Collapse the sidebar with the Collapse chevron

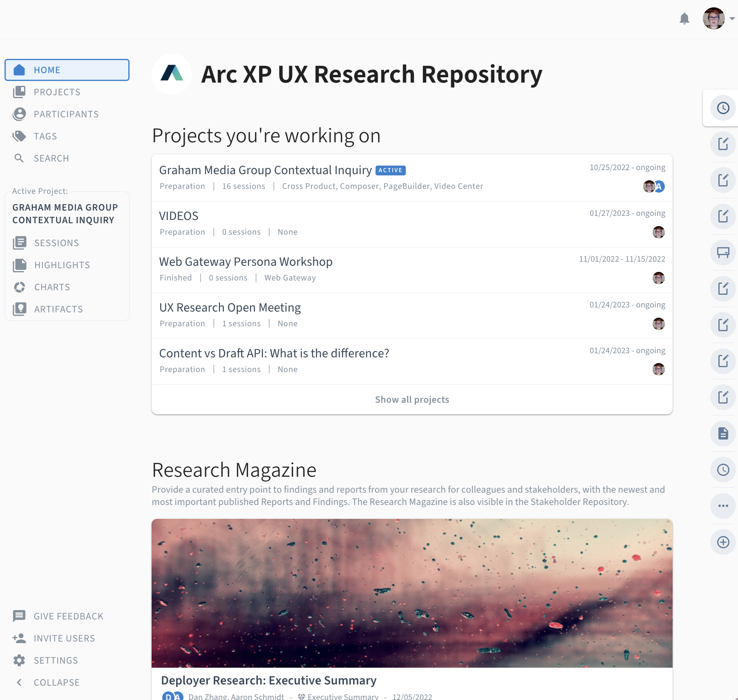19,682
